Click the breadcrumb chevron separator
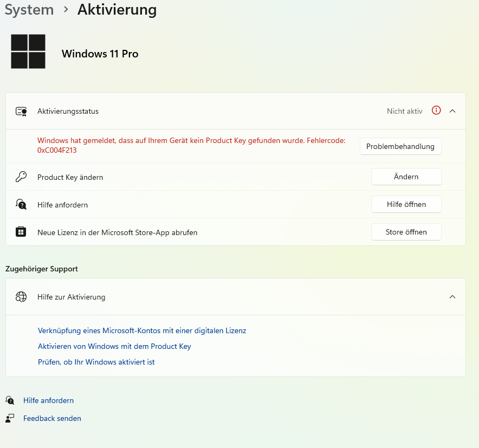Viewport: 479px width, 448px height. (x=66, y=10)
